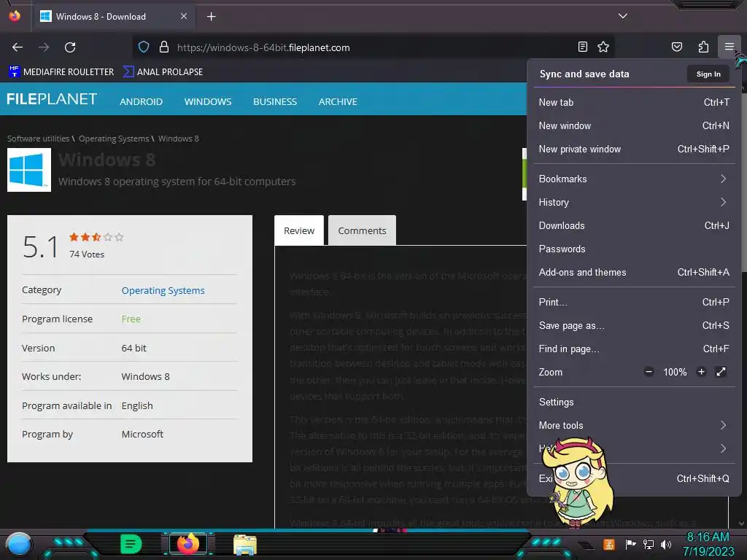Reload the page with the refresh icon
This screenshot has width=747, height=560.
[x=70, y=47]
